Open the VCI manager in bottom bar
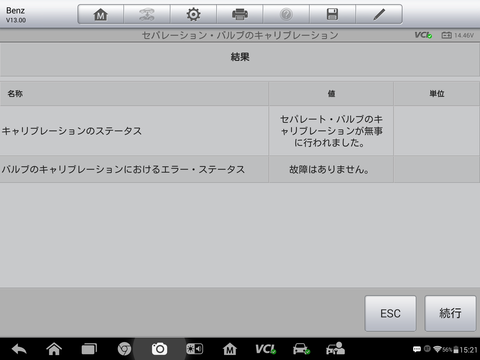Image resolution: width=480 pixels, height=360 pixels. pos(265,349)
